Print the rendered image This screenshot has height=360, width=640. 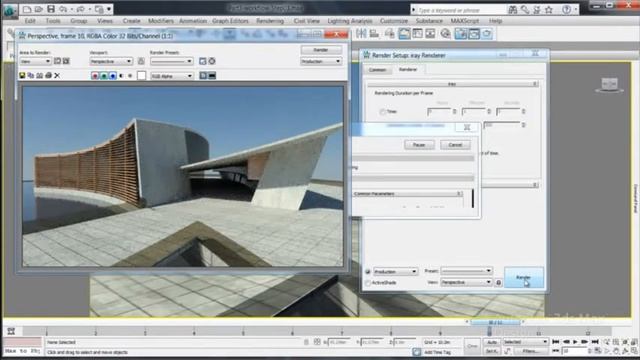point(48,76)
